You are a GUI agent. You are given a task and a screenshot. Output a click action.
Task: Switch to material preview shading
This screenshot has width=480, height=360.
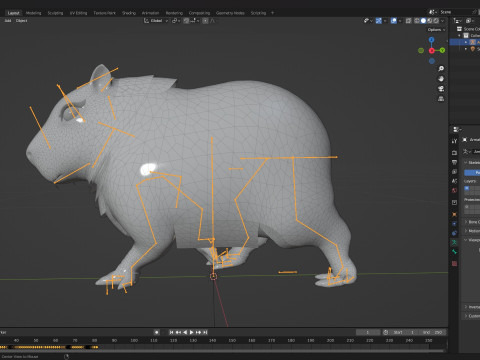(430, 21)
